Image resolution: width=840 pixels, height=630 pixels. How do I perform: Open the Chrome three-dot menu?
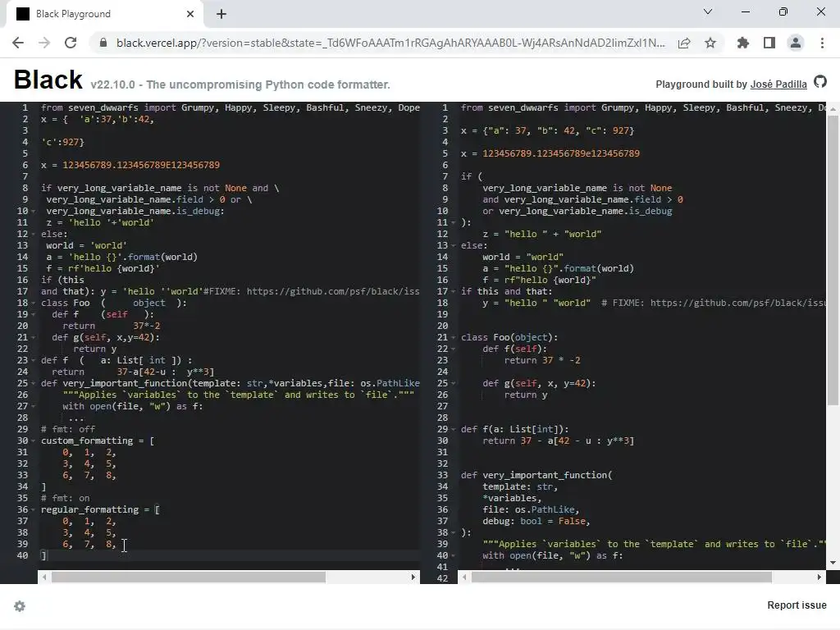pyautogui.click(x=822, y=43)
